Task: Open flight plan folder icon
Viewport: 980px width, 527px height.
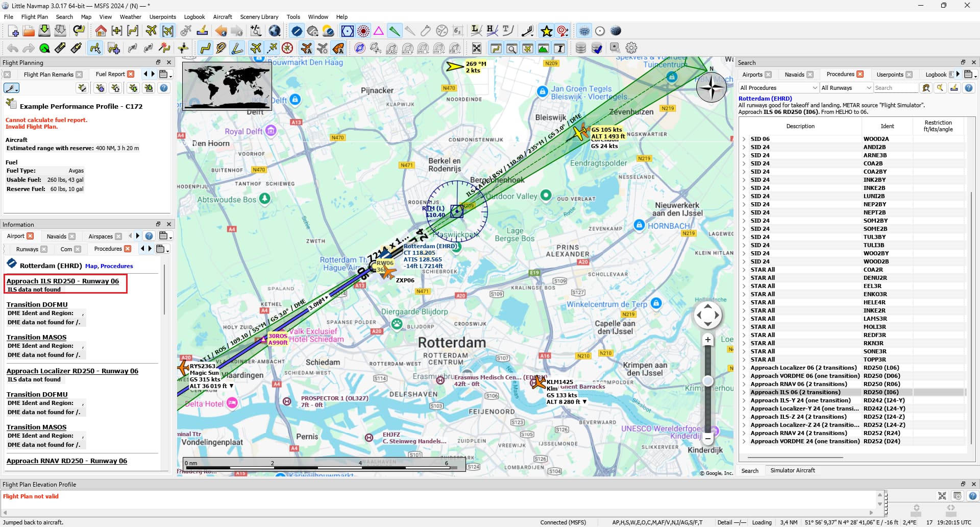Action: 29,31
